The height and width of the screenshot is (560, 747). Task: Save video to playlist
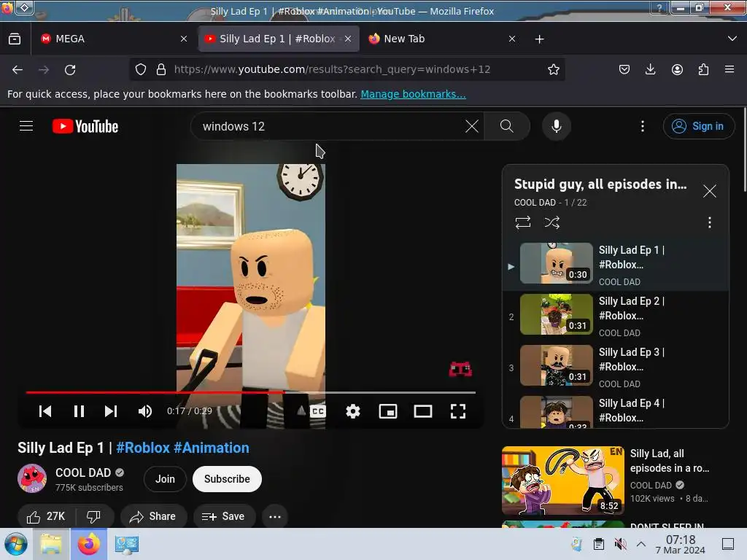pyautogui.click(x=224, y=517)
